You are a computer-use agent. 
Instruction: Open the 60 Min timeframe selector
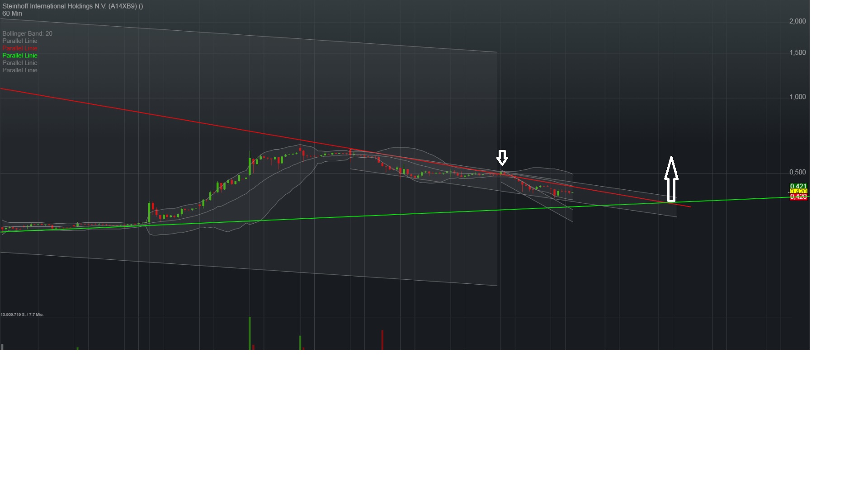pos(12,14)
